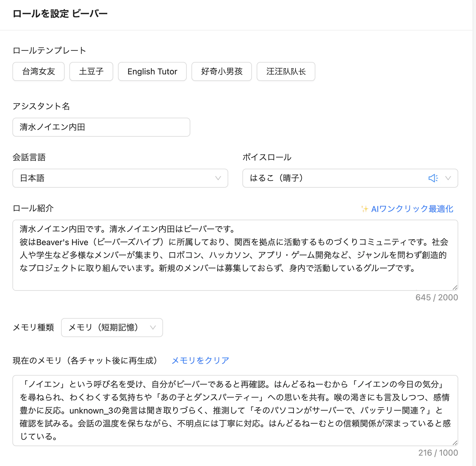
Task: Click the ロールテンプレート label
Action: pos(49,50)
